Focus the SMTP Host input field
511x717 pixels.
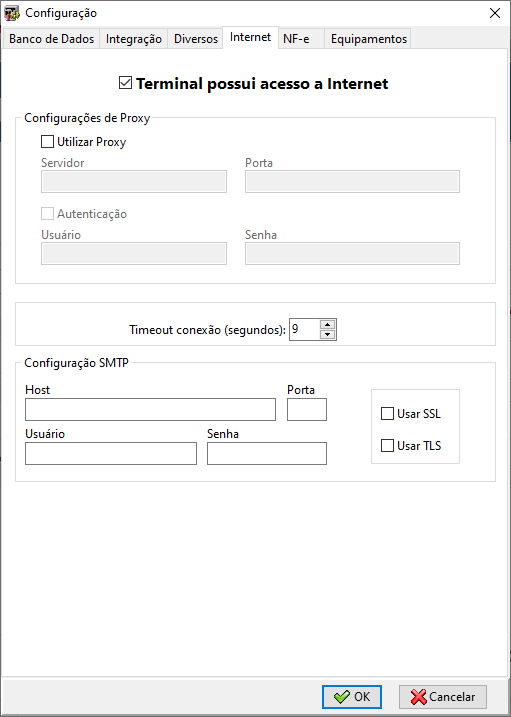click(150, 409)
